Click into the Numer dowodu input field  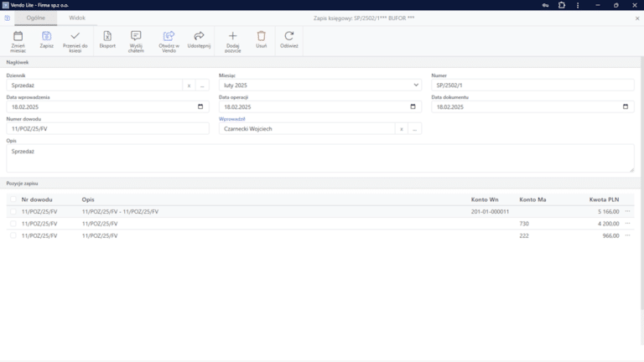(x=107, y=129)
